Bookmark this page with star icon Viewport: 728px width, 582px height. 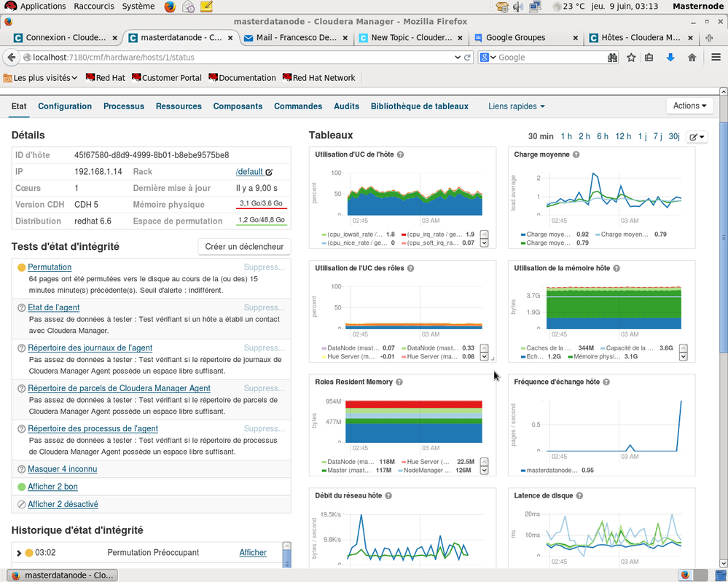[x=631, y=58]
